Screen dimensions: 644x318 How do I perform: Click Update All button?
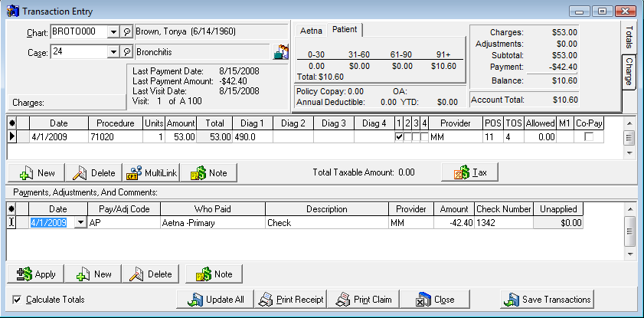215,300
